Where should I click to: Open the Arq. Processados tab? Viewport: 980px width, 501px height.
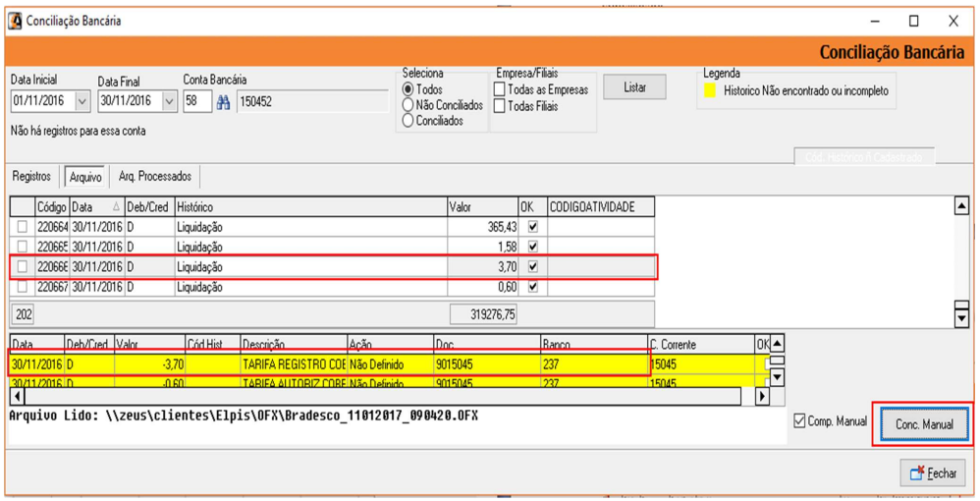(155, 177)
